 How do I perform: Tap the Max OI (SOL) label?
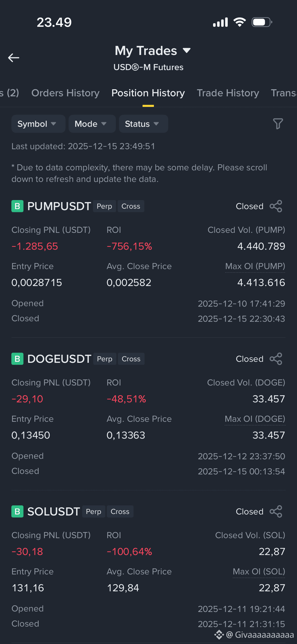pyautogui.click(x=259, y=572)
